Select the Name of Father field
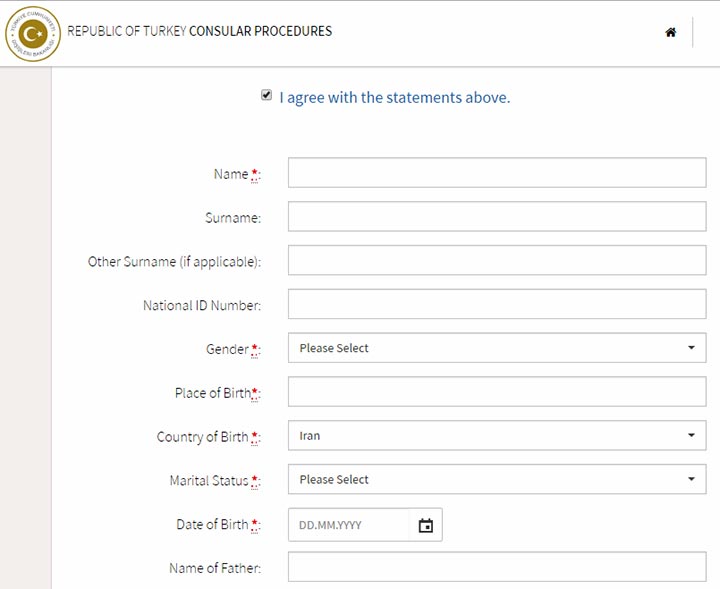Screen dimensions: 720x589 [497, 567]
